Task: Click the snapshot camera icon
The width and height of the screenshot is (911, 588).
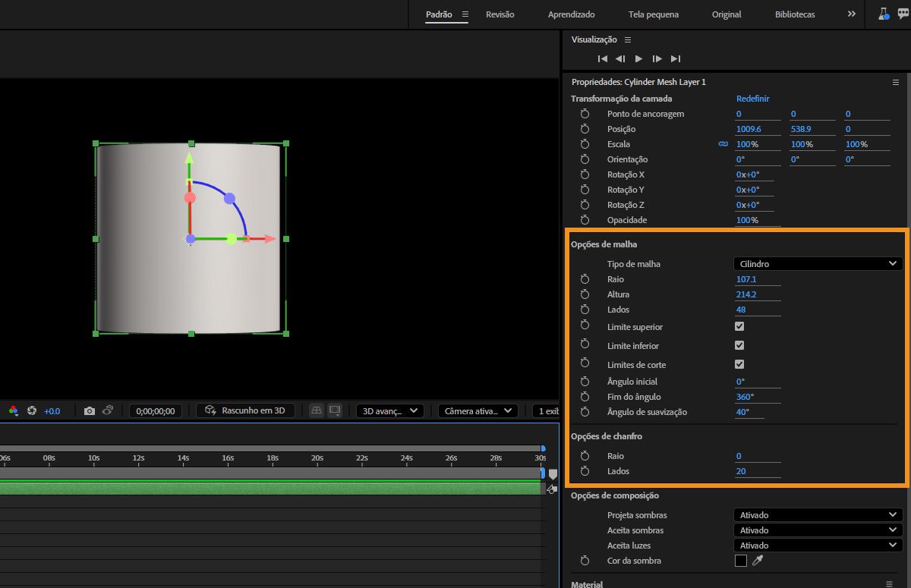Action: 90,410
